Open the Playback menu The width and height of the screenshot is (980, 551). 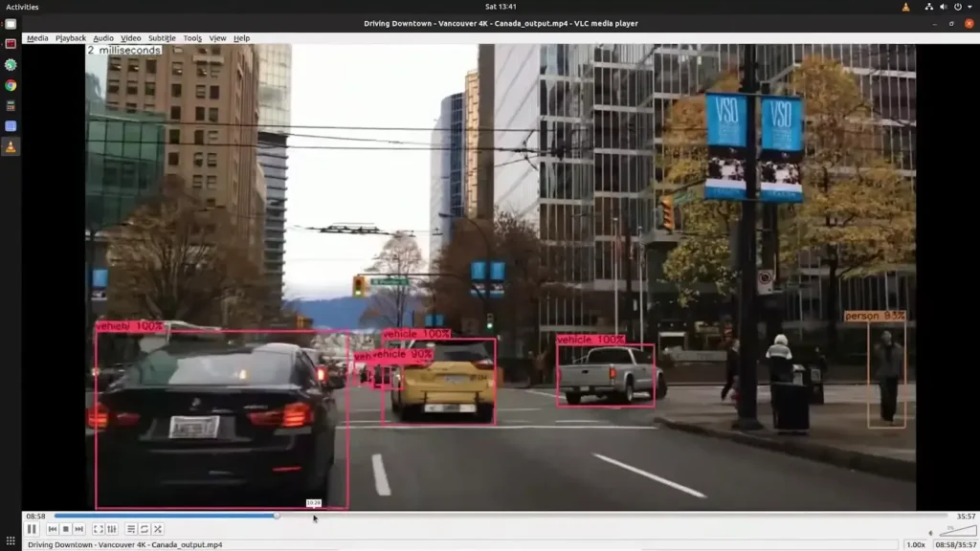(x=71, y=38)
